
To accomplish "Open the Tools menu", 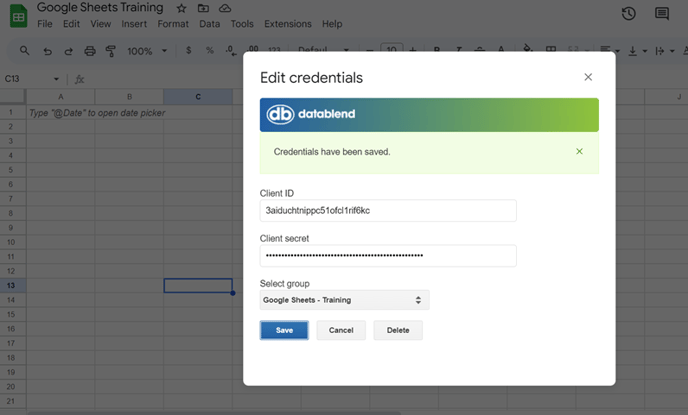I will [242, 24].
